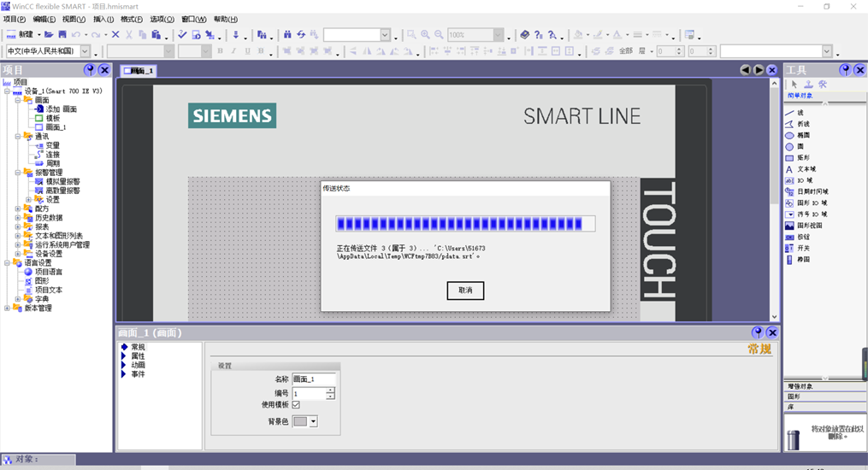The width and height of the screenshot is (868, 470).
Task: Click the Transfer download arrow icon
Action: tap(235, 35)
